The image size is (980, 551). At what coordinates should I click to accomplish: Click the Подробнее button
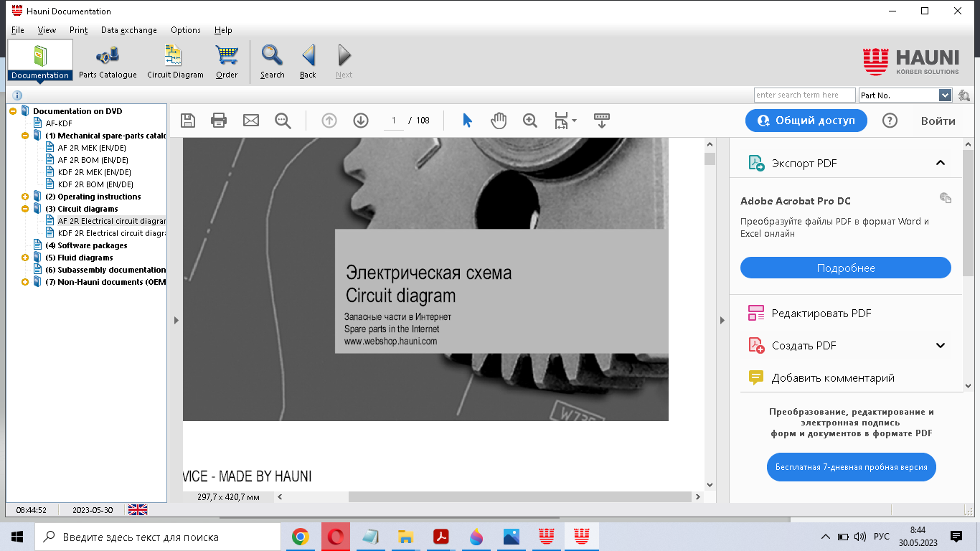click(845, 267)
